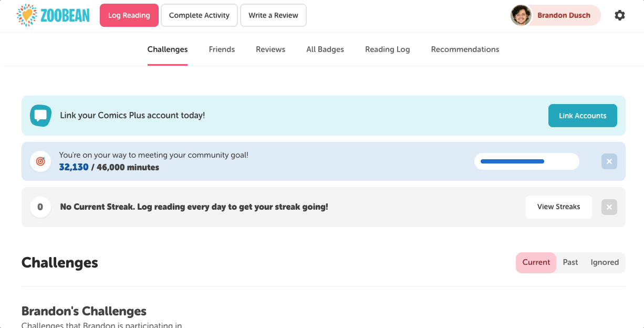The width and height of the screenshot is (644, 328).
Task: Click the 32,130 minutes value
Action: click(74, 167)
